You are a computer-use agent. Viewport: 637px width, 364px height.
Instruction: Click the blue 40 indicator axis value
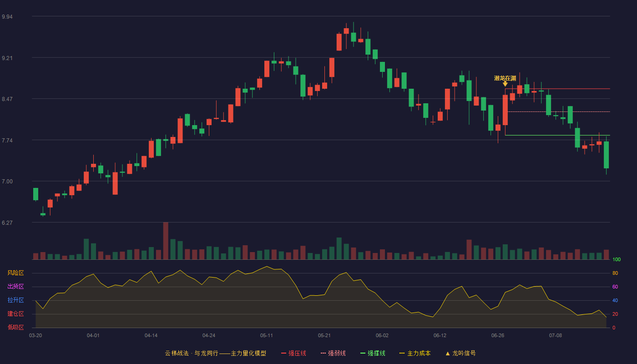[x=615, y=300]
